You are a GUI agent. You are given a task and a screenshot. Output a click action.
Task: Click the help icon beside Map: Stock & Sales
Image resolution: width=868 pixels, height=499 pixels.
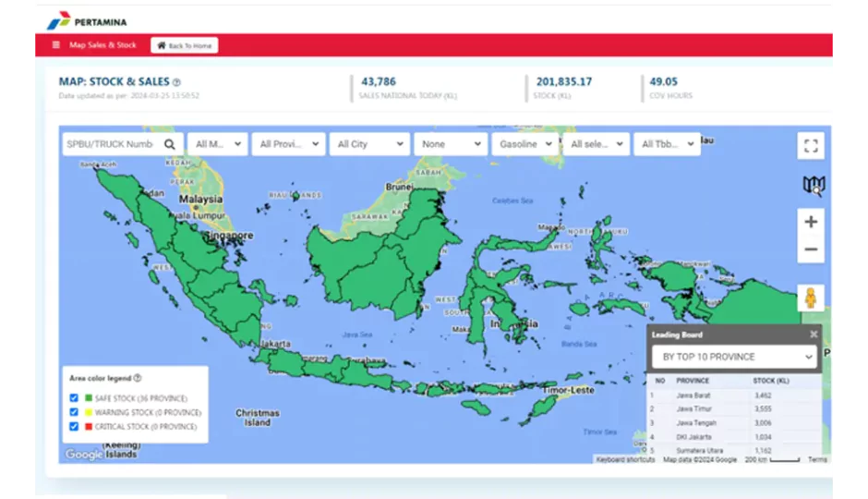(176, 82)
